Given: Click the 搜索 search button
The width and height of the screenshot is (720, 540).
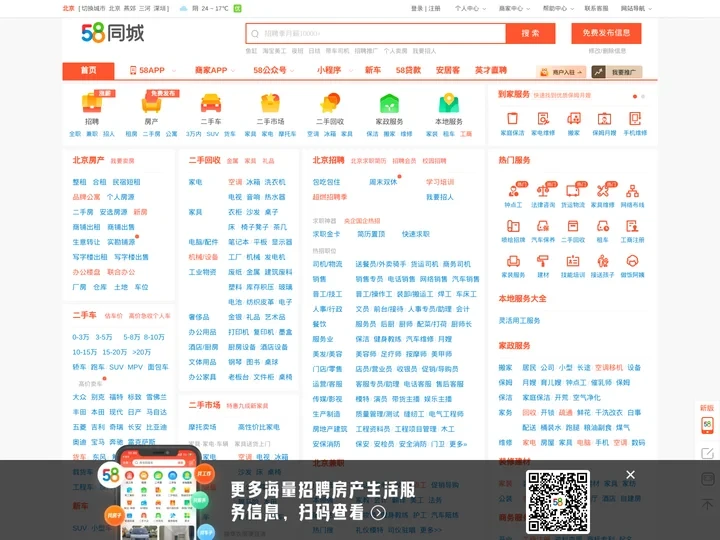Looking at the screenshot, I should pos(530,34).
